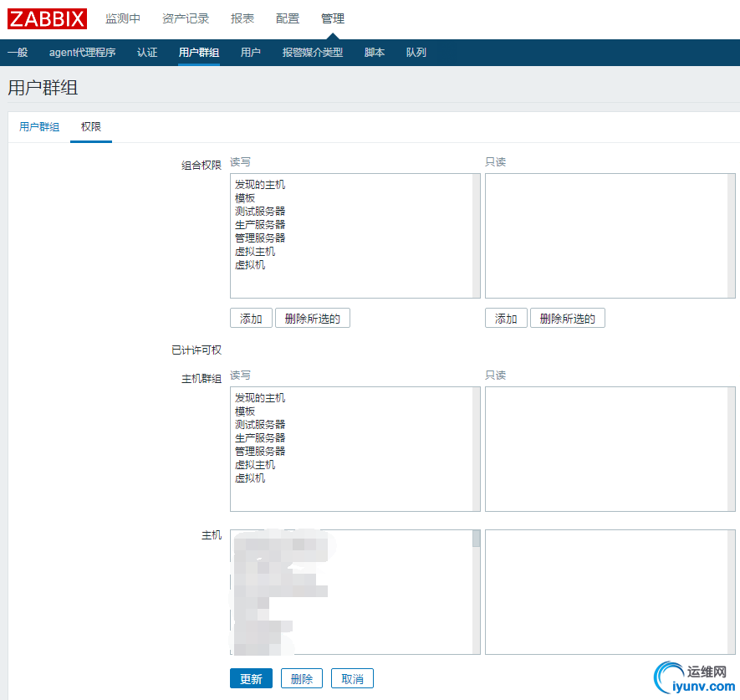
Task: Click 删除所选的 under read-only list
Action: [x=567, y=319]
